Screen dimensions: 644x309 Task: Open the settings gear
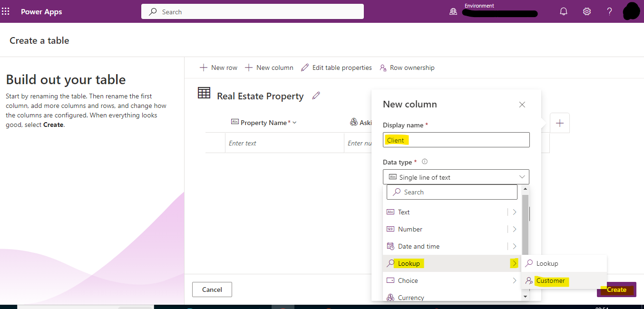point(587,12)
